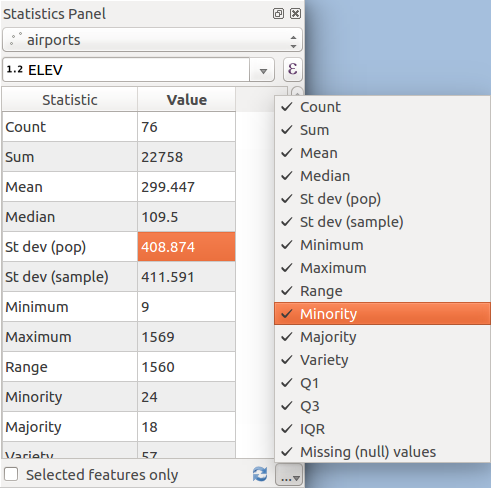Click the Maximum row label
The width and height of the screenshot is (491, 488).
[x=70, y=337]
